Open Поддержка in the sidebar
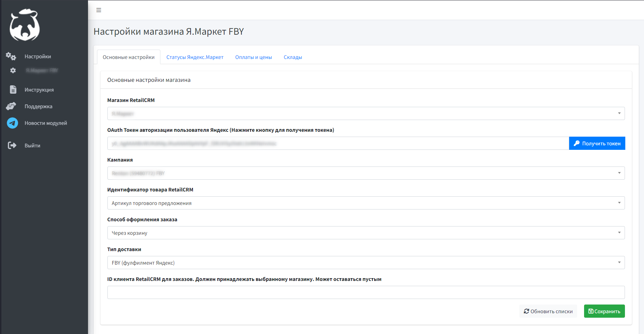Image resolution: width=644 pixels, height=334 pixels. [38, 106]
